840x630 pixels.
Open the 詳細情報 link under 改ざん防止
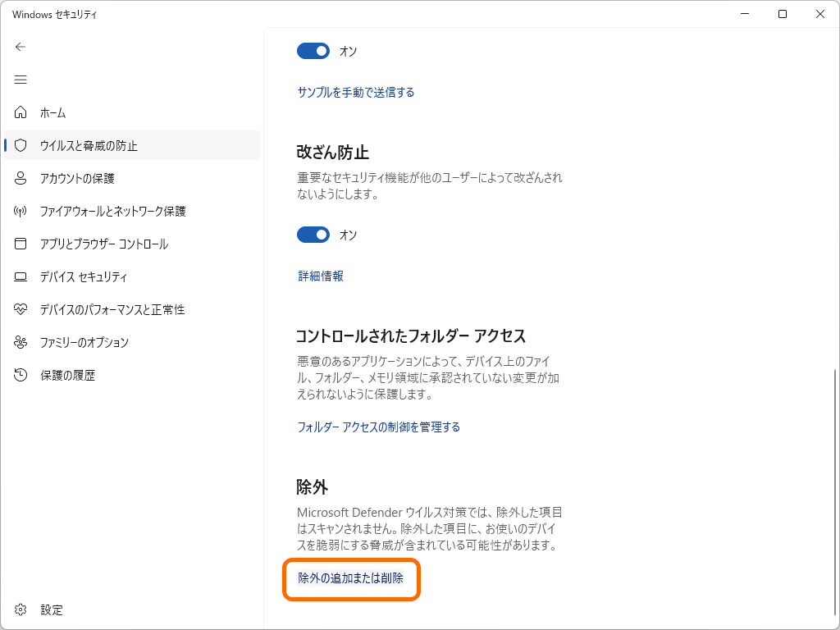321,276
